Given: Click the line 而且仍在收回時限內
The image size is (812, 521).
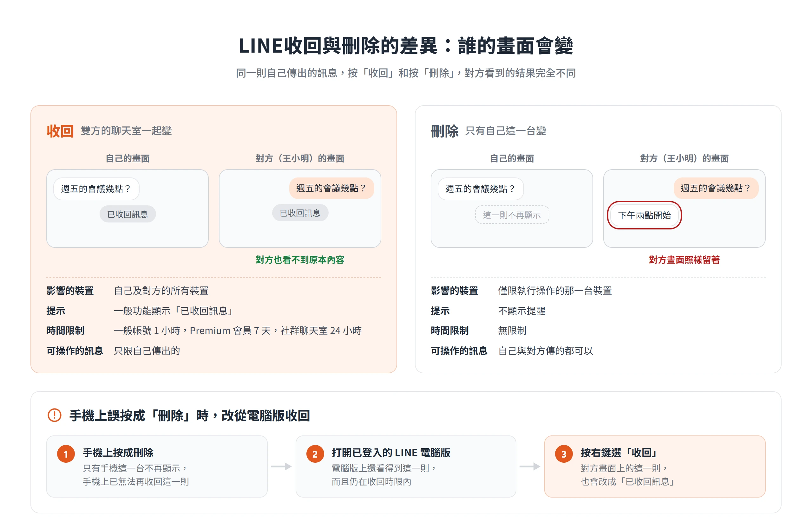Looking at the screenshot, I should 371,482.
